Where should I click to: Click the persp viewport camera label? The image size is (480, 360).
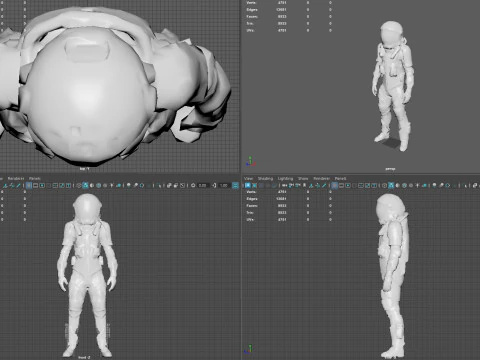(390, 169)
